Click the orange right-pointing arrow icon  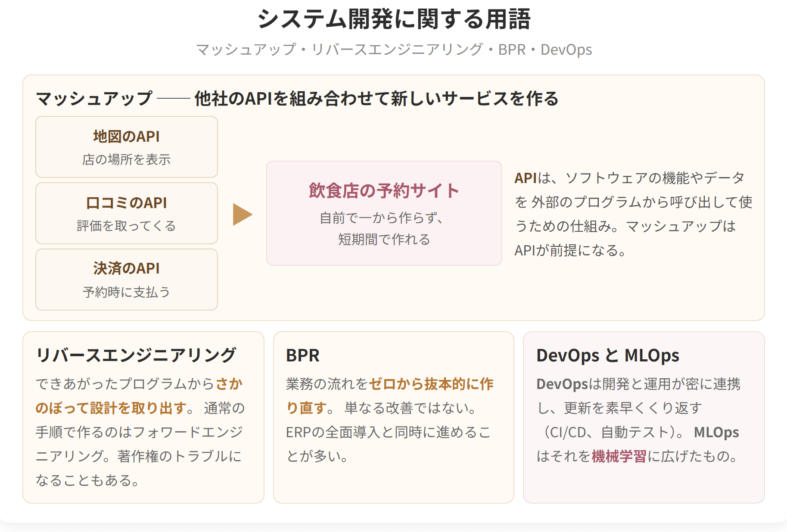coord(242,214)
